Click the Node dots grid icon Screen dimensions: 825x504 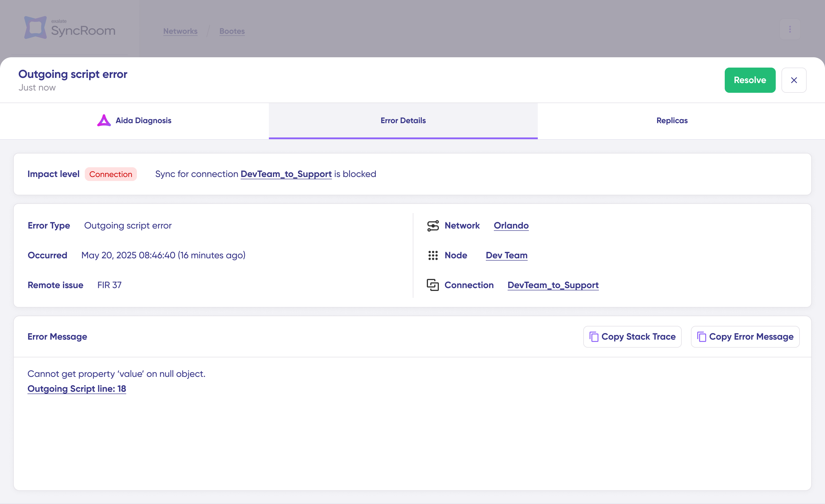[x=433, y=256]
